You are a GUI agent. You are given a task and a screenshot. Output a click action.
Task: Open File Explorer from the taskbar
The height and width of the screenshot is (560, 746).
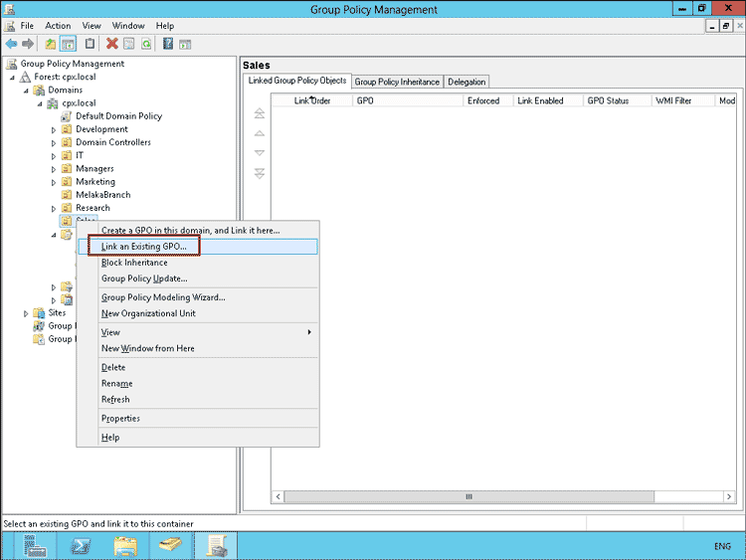[125, 545]
